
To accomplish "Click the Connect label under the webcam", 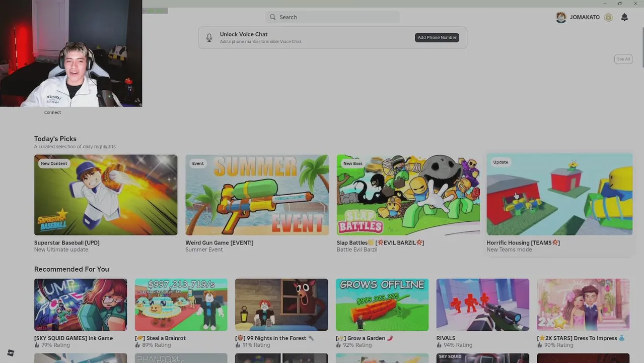I will (52, 112).
